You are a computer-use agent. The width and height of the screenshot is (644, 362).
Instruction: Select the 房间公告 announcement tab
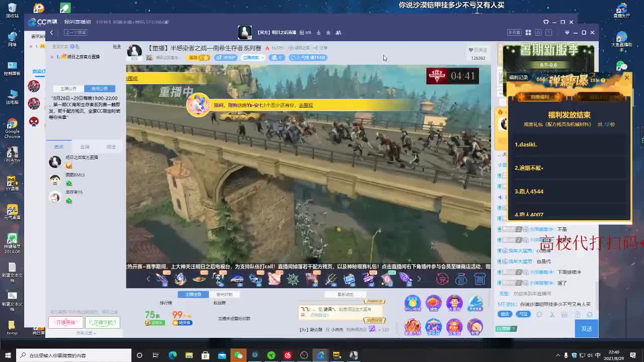coord(100,88)
